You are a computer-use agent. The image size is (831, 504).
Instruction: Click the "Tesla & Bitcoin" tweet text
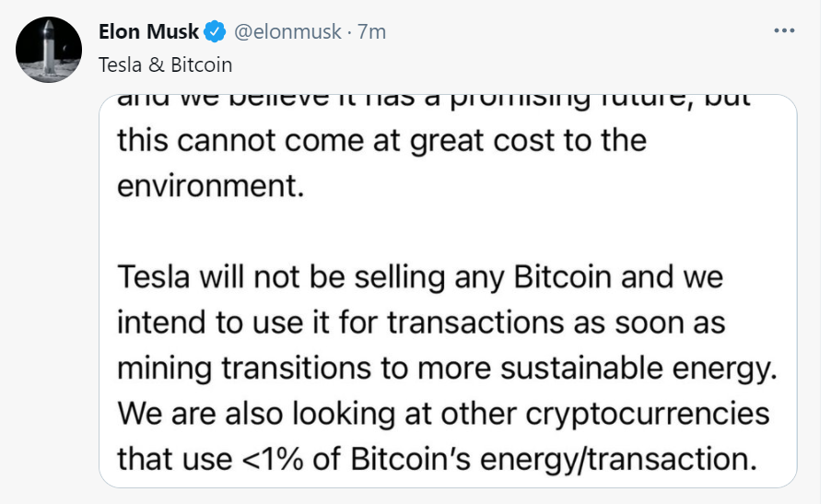pos(165,64)
